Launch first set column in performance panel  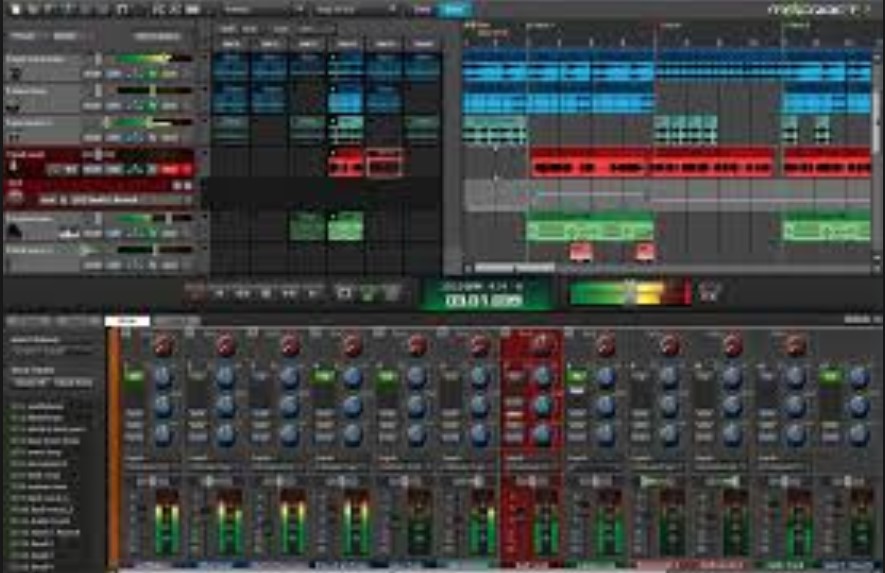[230, 43]
